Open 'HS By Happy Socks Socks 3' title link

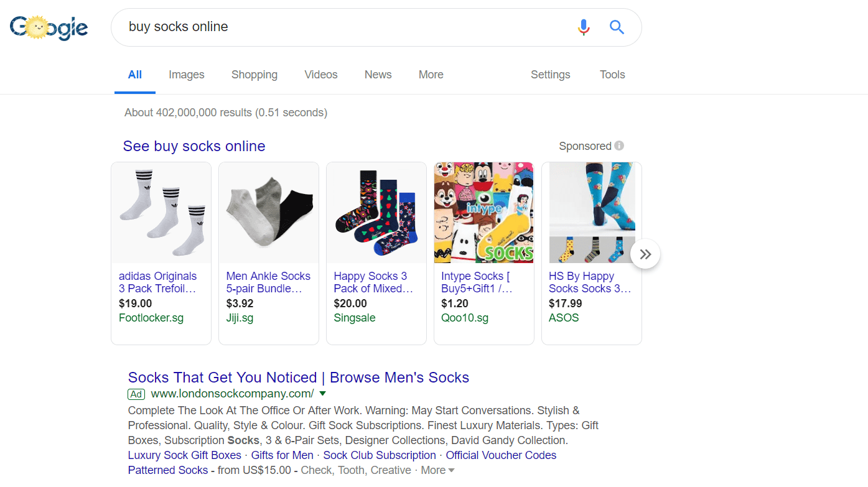tap(590, 282)
